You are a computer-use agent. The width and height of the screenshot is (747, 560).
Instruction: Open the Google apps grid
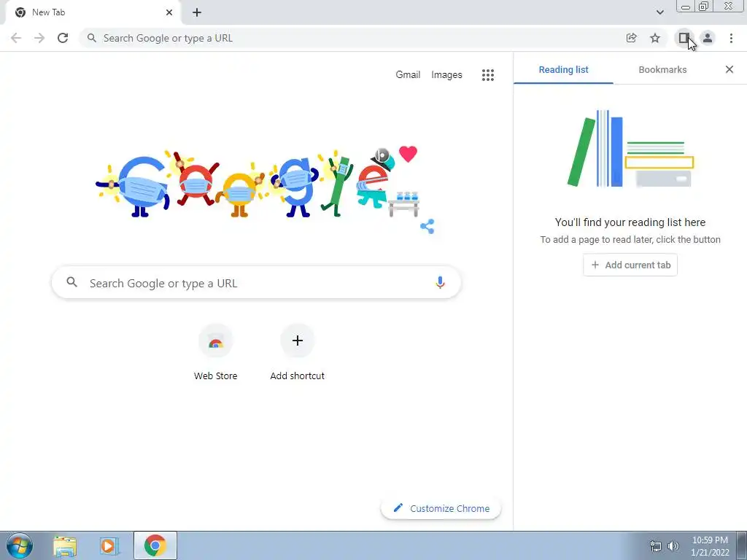[x=487, y=75]
